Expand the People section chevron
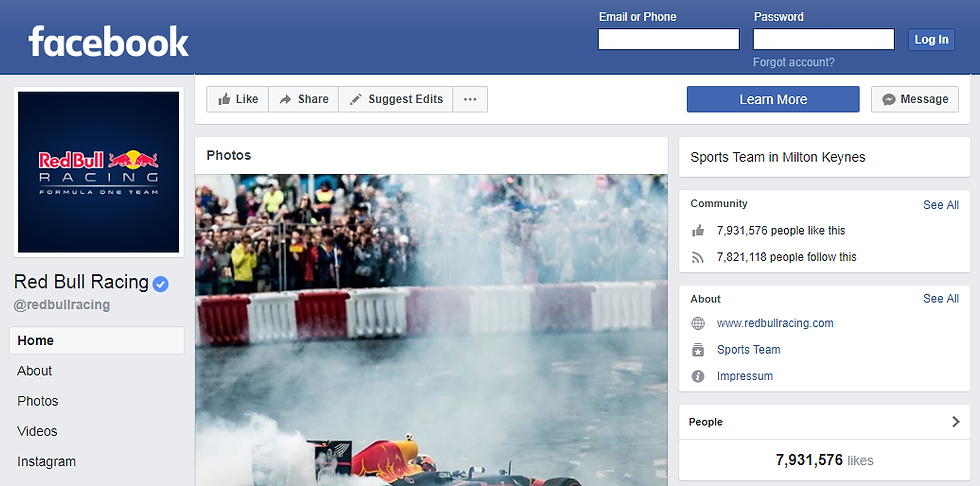 coord(955,422)
